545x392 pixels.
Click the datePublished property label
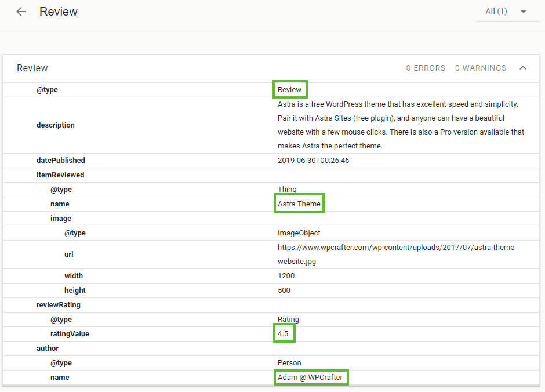[61, 161]
